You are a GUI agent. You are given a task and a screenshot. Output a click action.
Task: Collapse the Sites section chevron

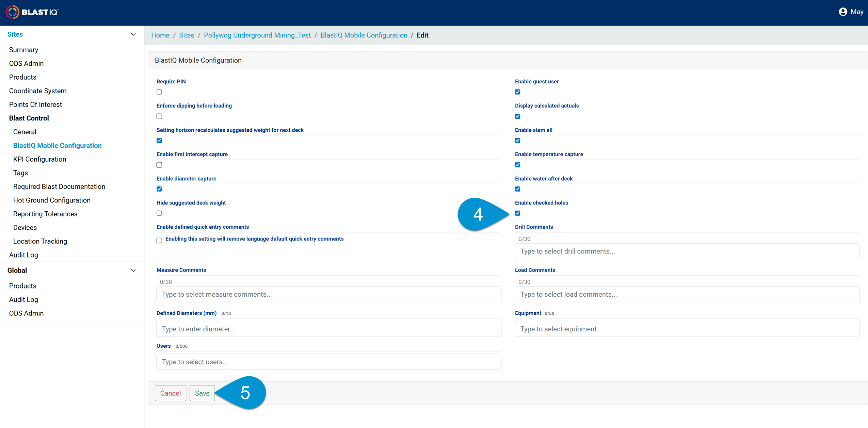pos(133,35)
